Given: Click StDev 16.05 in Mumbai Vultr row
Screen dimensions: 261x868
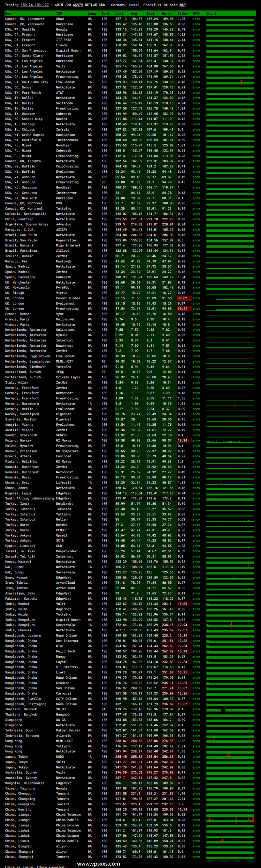Looking at the screenshot, I should click(x=182, y=604).
